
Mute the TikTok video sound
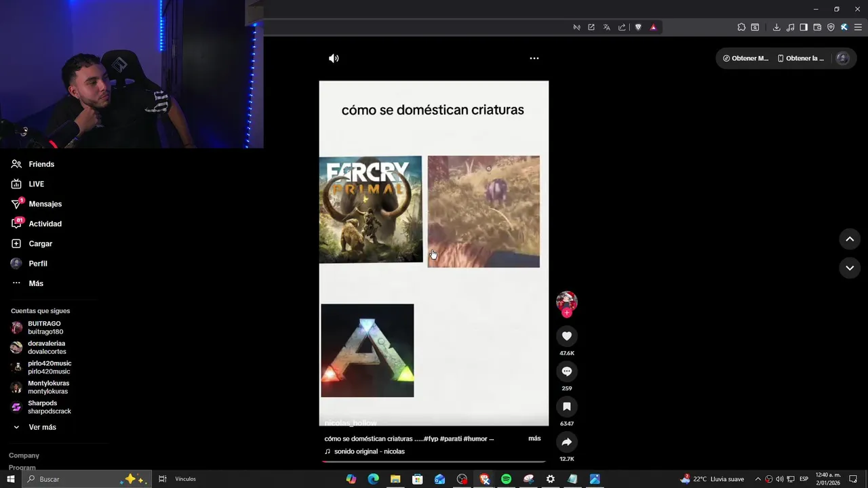[334, 58]
